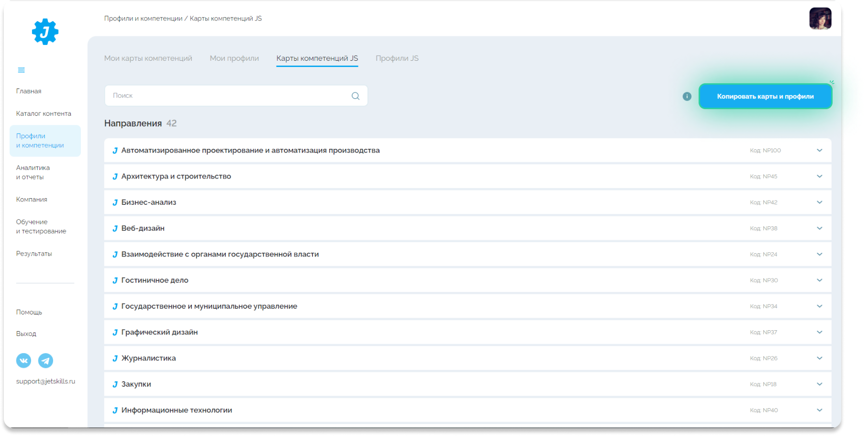Open the Telegram social icon
The image size is (868, 436).
pos(45,360)
